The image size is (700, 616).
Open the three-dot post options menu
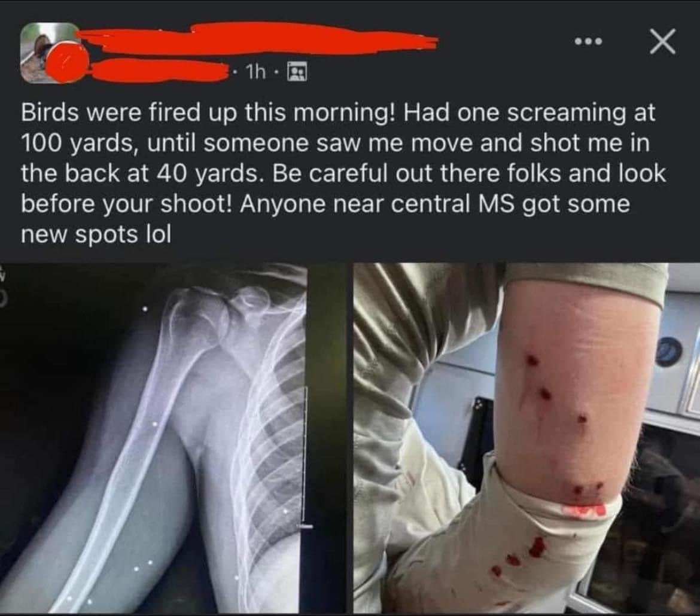588,41
